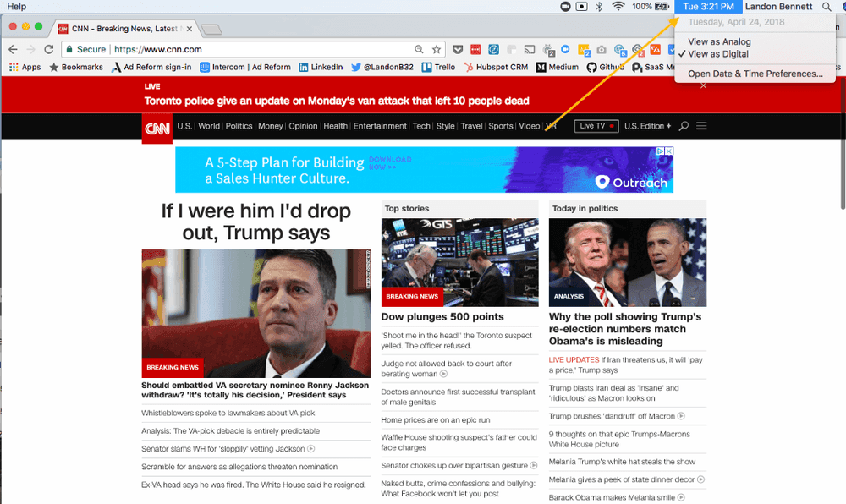Open the Pocket extension icon

pyautogui.click(x=458, y=50)
